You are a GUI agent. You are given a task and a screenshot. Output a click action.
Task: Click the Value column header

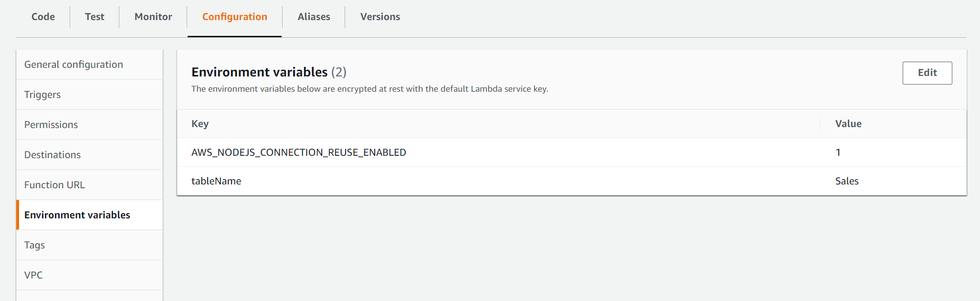click(847, 123)
